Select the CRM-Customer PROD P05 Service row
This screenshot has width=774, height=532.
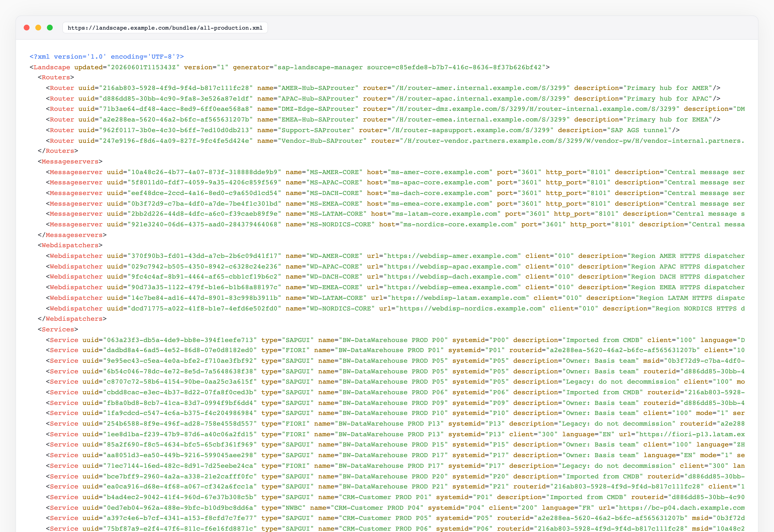395,518
